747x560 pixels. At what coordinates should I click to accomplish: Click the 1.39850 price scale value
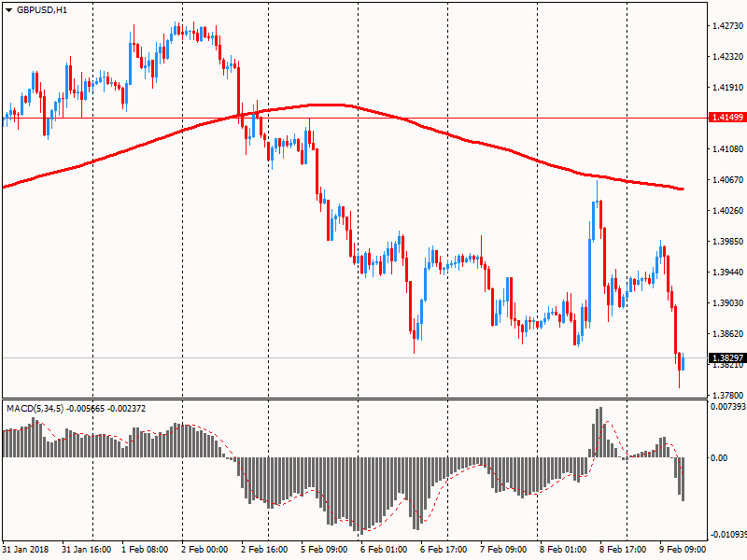[727, 242]
